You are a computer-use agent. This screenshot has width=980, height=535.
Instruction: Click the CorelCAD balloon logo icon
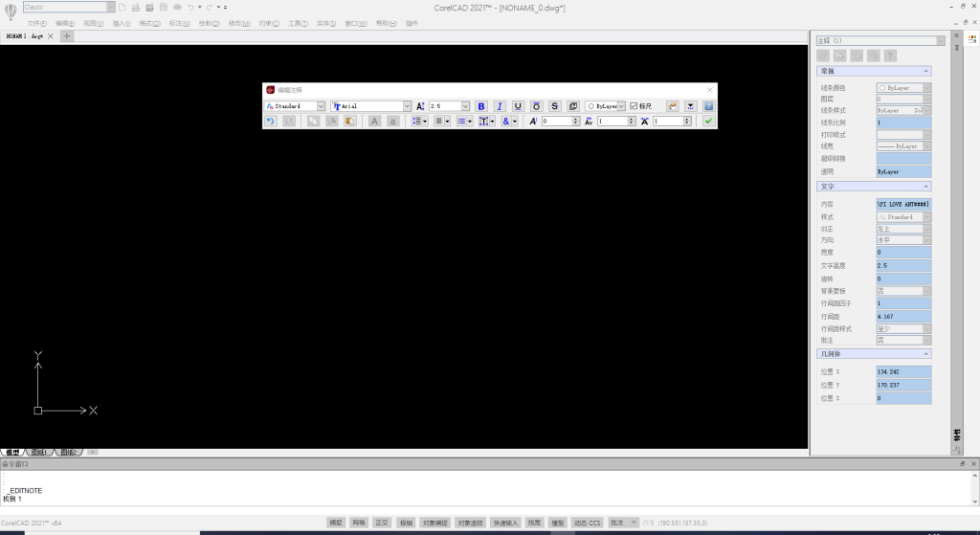[x=10, y=11]
